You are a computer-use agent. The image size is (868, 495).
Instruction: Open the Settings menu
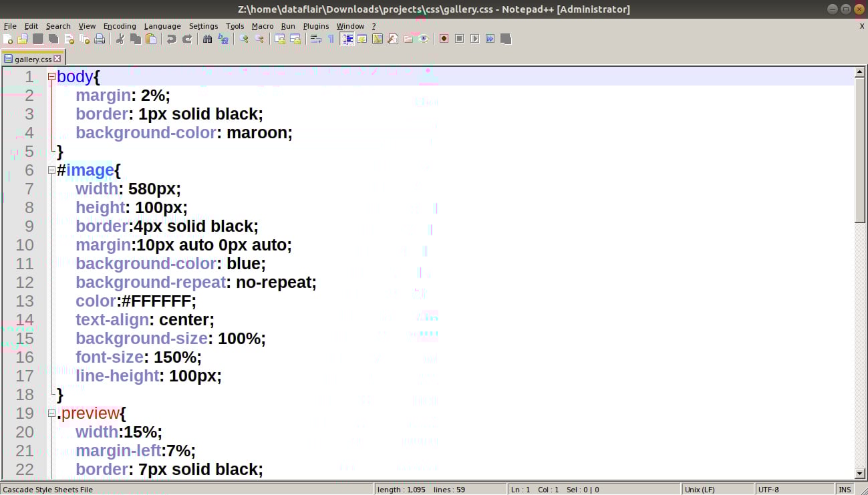203,26
